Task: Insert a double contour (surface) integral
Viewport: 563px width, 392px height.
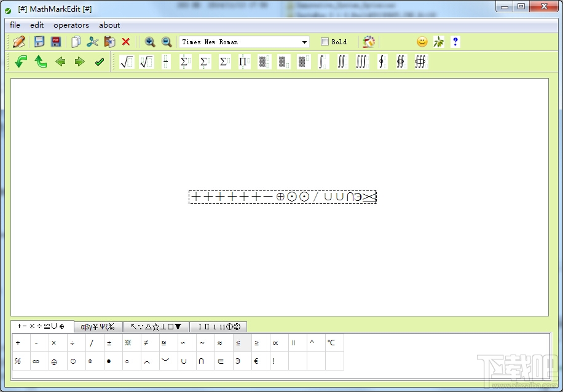Action: pos(401,61)
